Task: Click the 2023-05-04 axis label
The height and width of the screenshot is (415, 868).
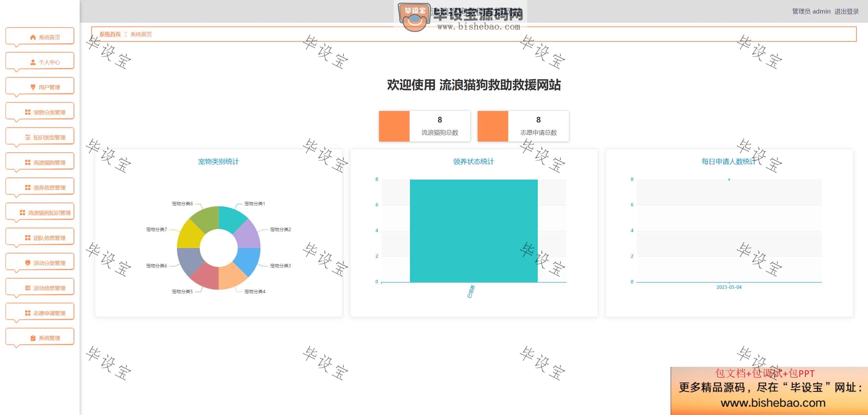Action: pyautogui.click(x=729, y=287)
